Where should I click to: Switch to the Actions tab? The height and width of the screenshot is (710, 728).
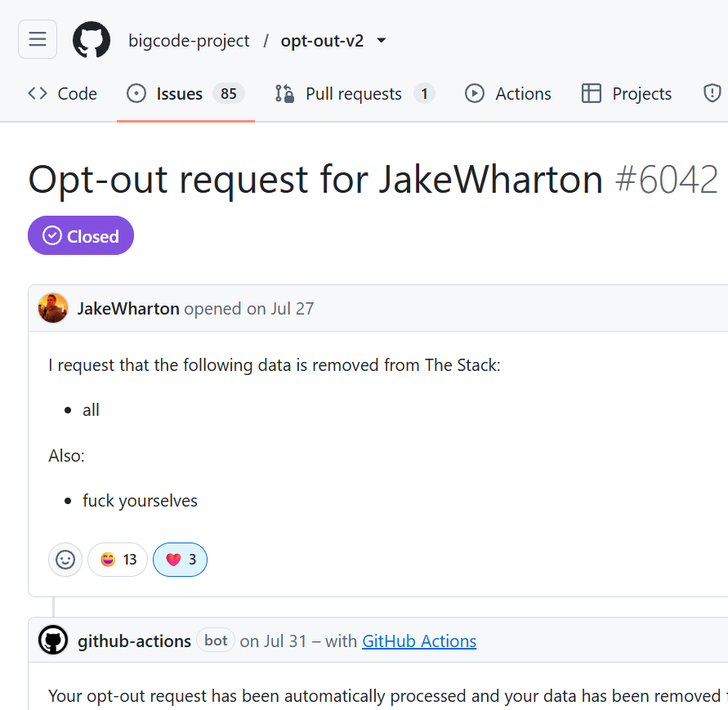(x=508, y=94)
